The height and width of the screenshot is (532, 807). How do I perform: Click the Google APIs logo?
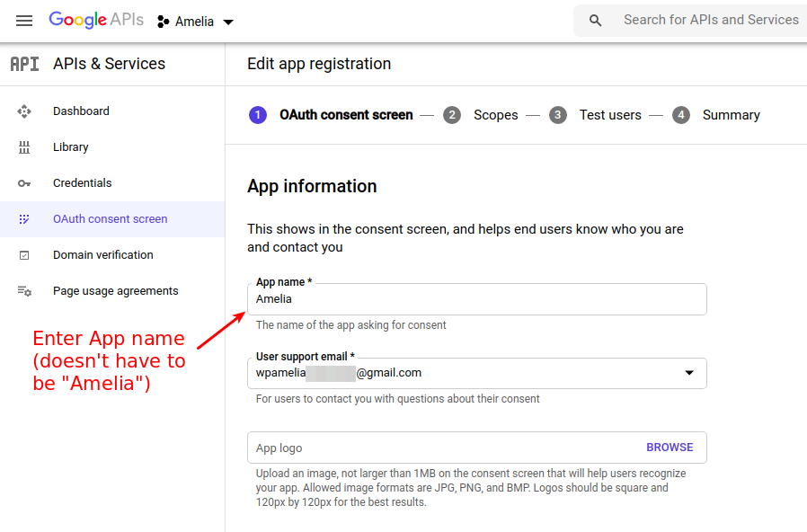click(96, 20)
